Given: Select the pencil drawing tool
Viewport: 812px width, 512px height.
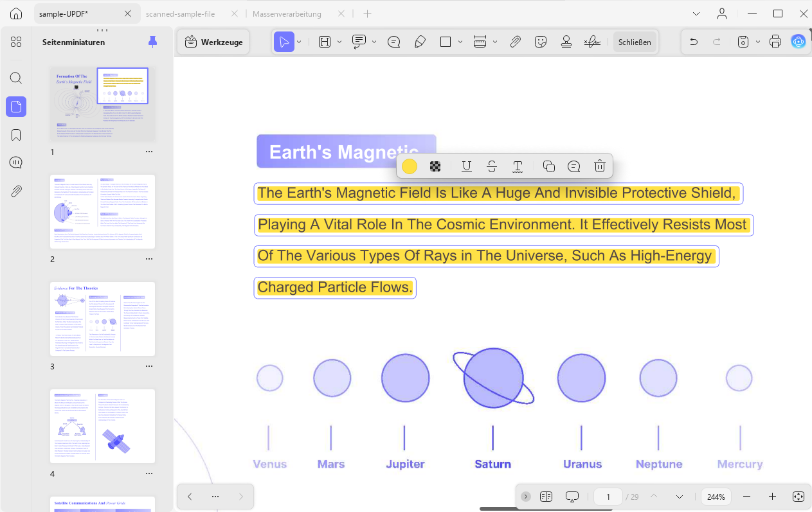Looking at the screenshot, I should pyautogui.click(x=420, y=42).
